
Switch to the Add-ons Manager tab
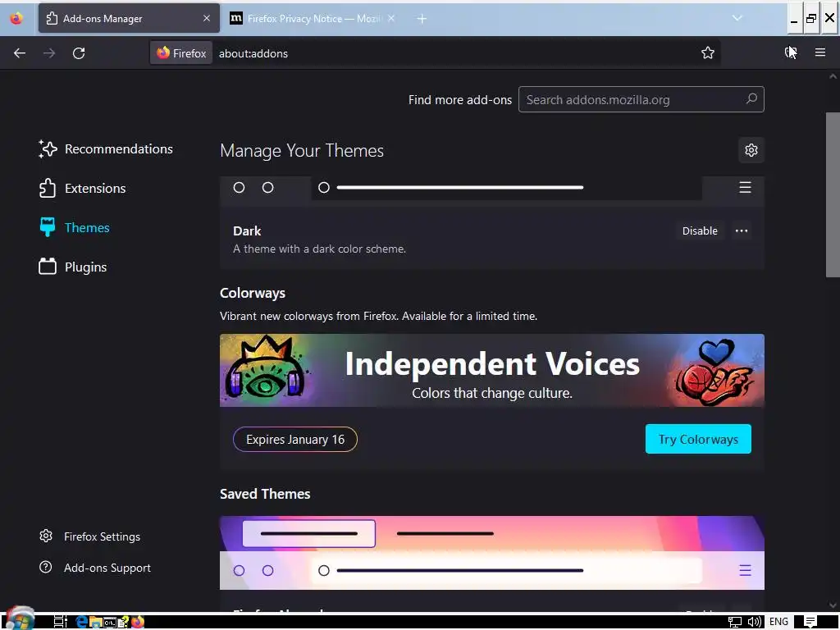(129, 18)
